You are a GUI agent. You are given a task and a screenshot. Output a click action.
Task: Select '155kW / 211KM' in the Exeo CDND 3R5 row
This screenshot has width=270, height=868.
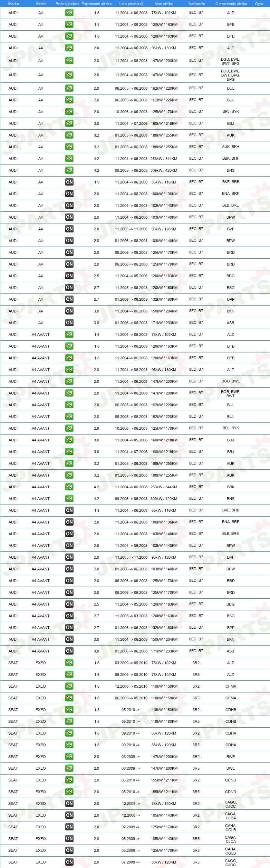click(x=164, y=792)
